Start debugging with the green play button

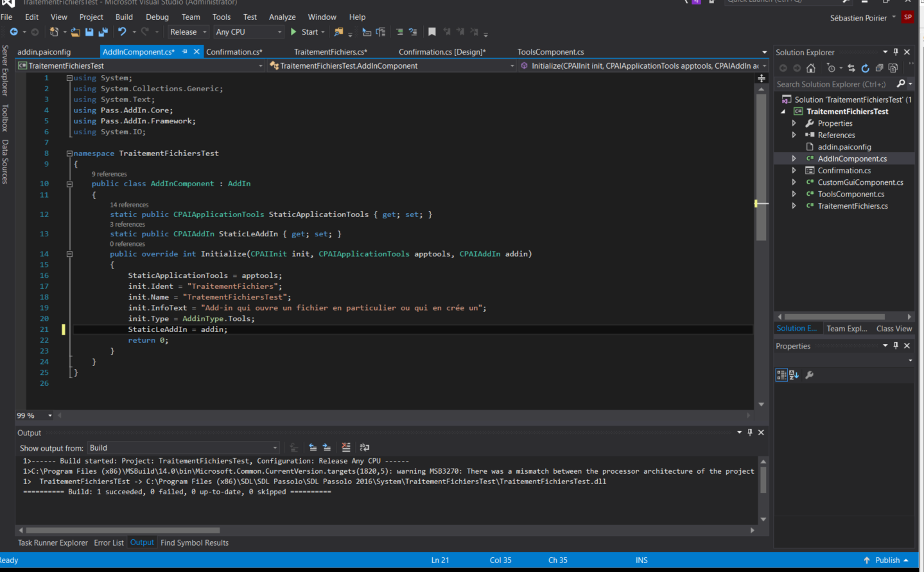coord(293,32)
